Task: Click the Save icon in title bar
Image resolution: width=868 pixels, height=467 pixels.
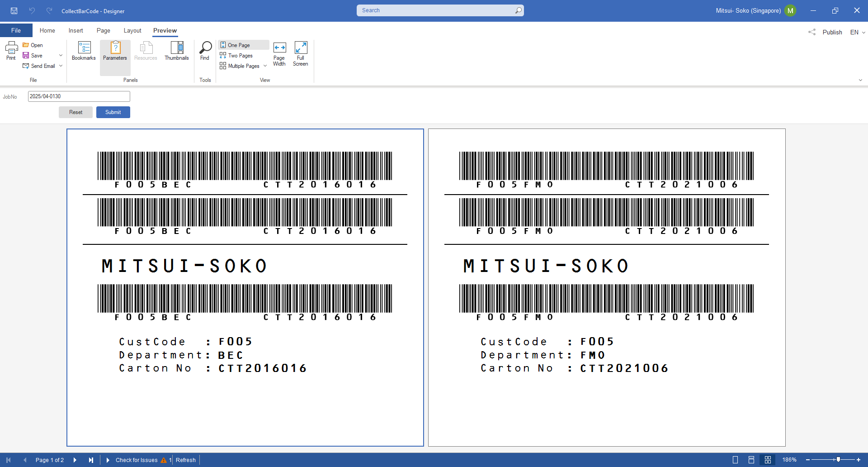Action: pyautogui.click(x=14, y=10)
